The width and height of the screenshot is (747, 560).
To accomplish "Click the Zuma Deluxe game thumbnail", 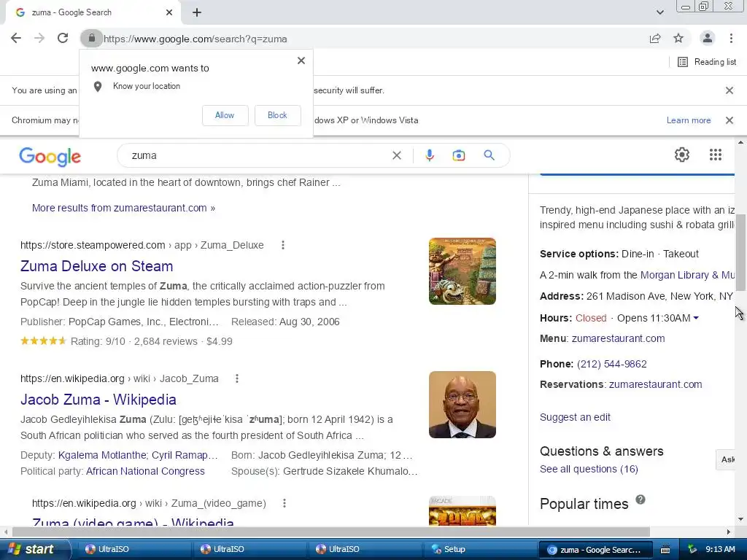I will click(x=462, y=271).
